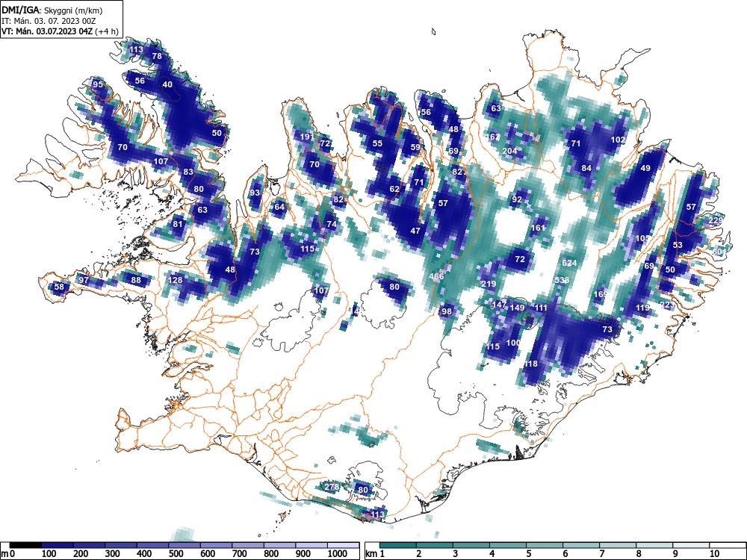Screen dimensions: 747x560
Task: Click the visibility value '49' on the map
Action: [645, 168]
